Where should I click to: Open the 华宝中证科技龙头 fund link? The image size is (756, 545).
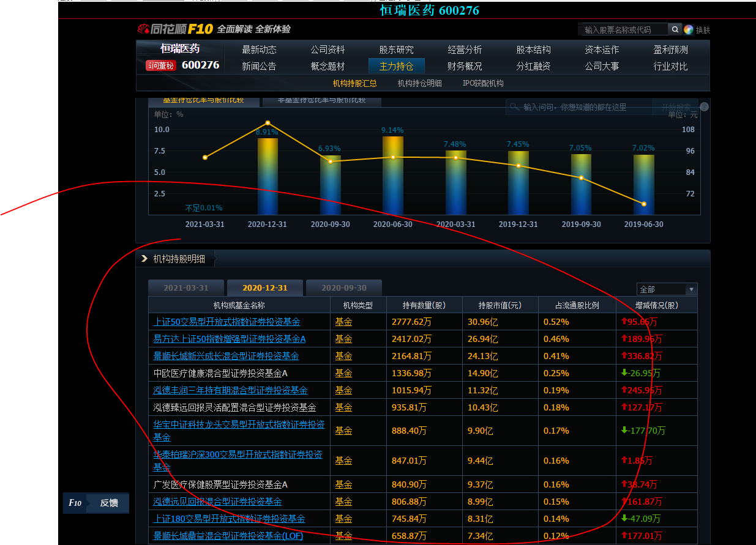coord(239,431)
